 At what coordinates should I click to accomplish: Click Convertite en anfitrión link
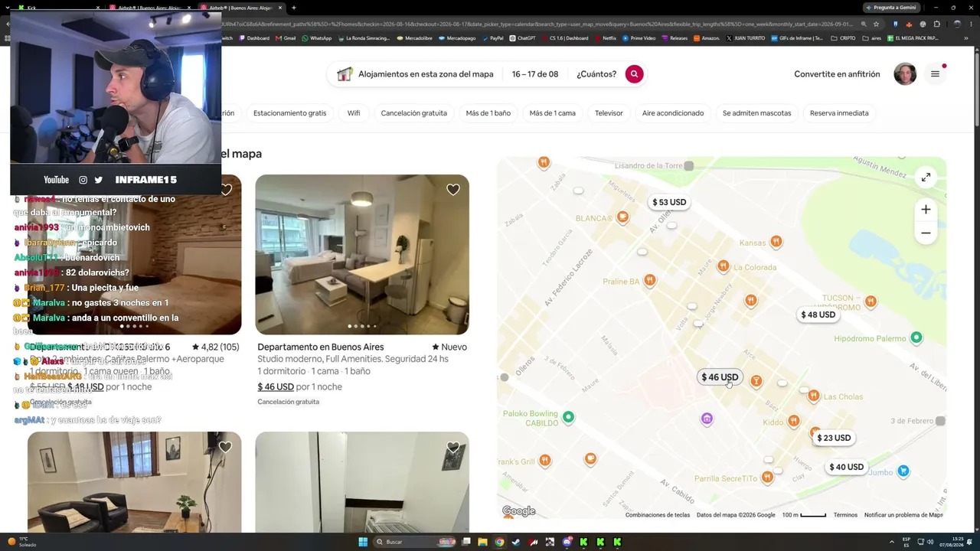[837, 74]
